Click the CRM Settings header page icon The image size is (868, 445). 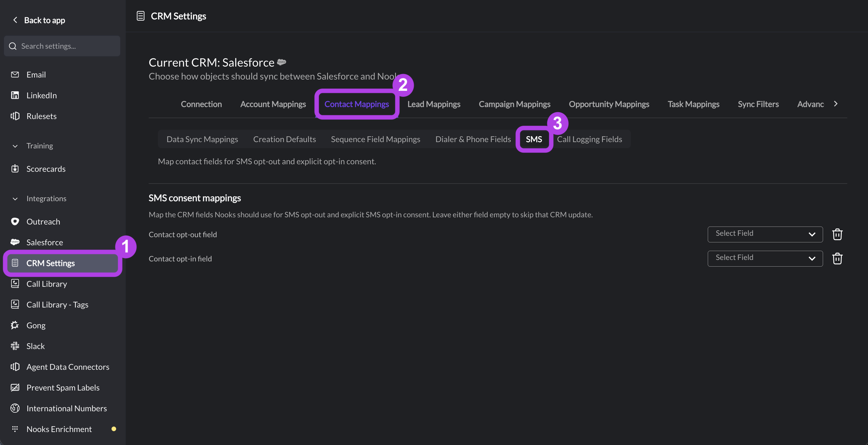pyautogui.click(x=141, y=16)
